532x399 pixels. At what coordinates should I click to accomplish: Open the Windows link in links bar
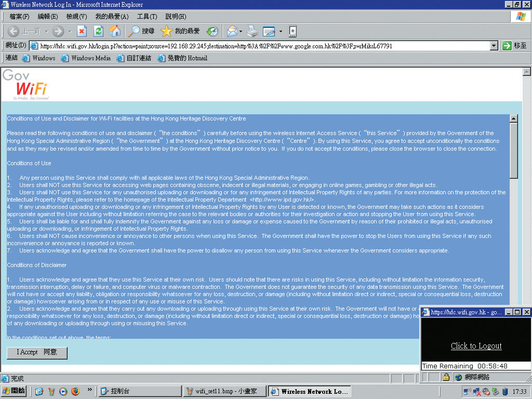tap(38, 58)
